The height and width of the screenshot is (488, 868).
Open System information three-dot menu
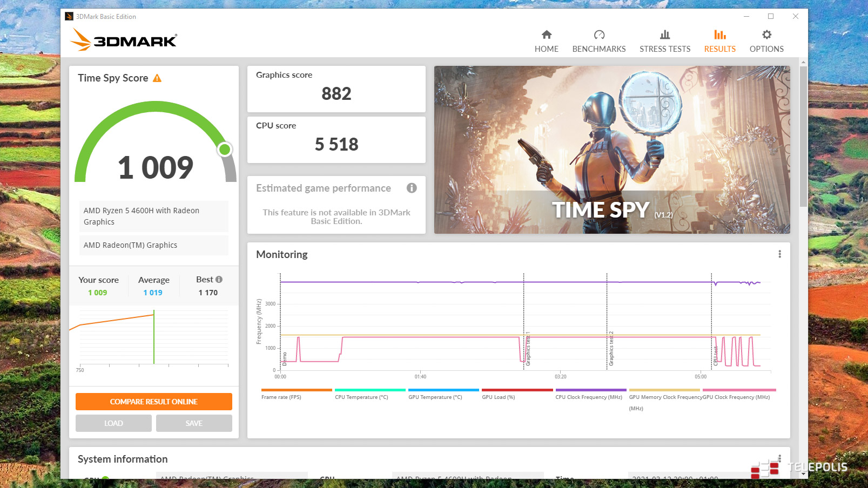tap(779, 458)
